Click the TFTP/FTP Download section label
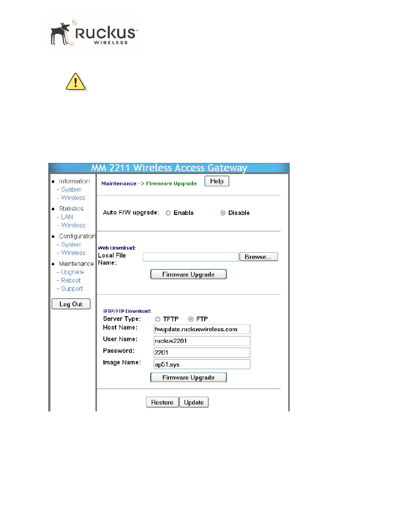This screenshot has width=411, height=532. pyautogui.click(x=127, y=311)
